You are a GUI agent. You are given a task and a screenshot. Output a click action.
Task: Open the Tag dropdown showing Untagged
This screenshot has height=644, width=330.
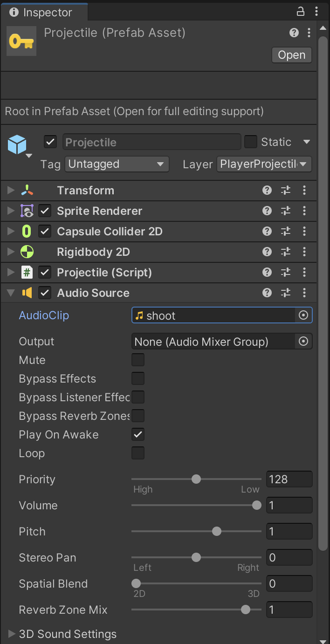point(116,164)
